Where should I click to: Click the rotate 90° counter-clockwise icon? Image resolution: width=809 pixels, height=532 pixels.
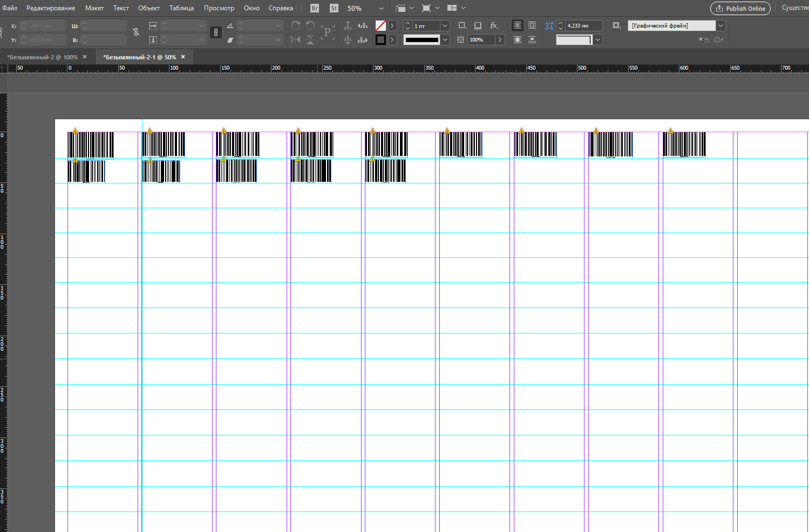[310, 25]
